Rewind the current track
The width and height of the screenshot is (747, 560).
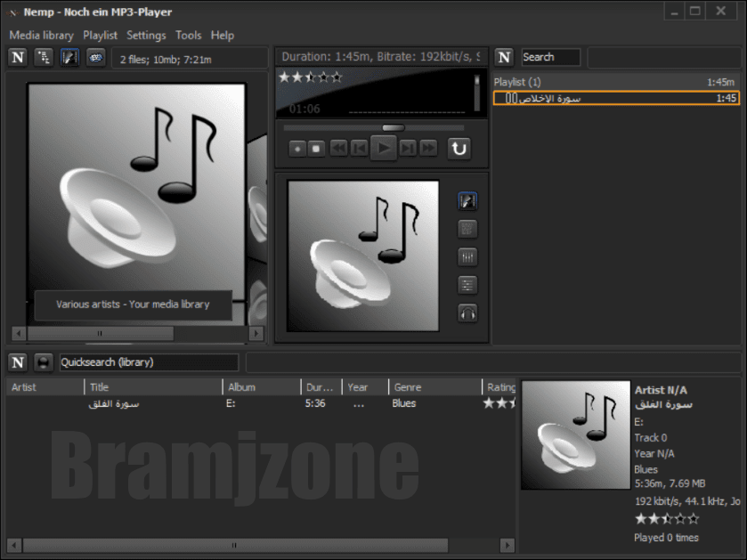click(338, 149)
